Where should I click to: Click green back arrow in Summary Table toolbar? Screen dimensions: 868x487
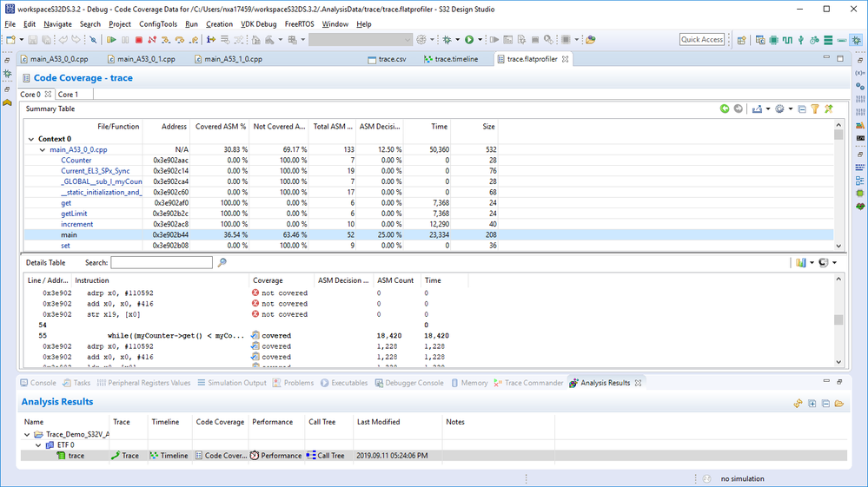tap(724, 109)
